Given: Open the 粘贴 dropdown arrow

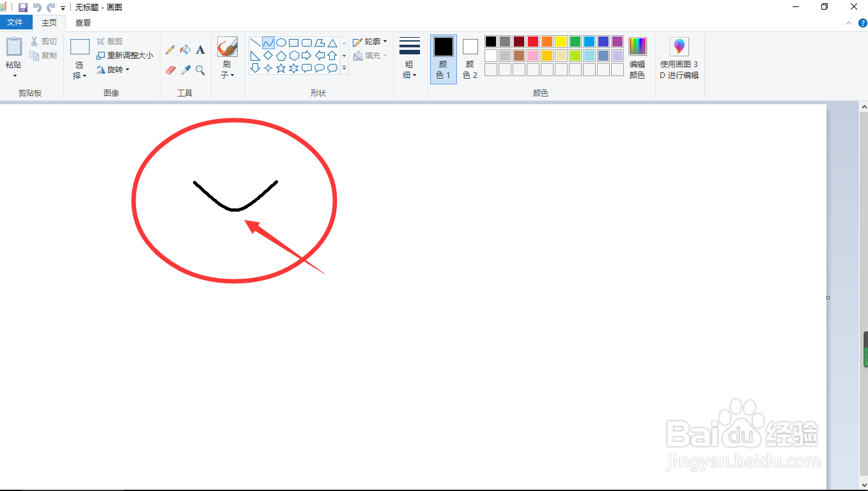Looking at the screenshot, I should (x=14, y=75).
